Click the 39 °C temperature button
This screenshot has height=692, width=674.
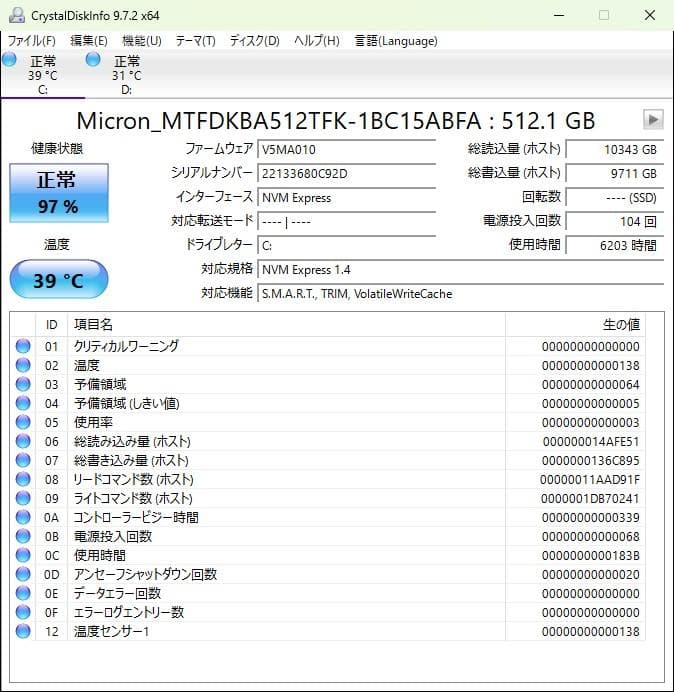point(59,279)
